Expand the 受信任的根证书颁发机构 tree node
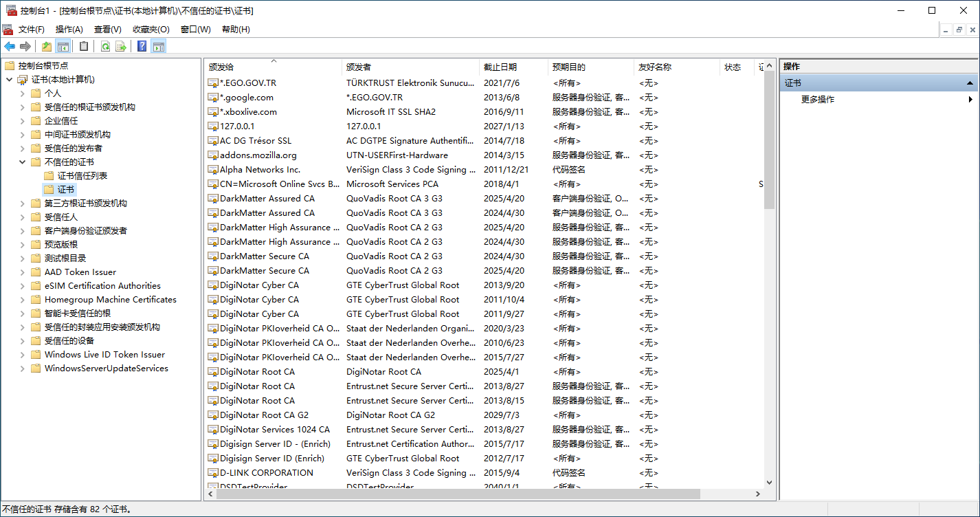Viewport: 980px width, 517px height. [23, 107]
